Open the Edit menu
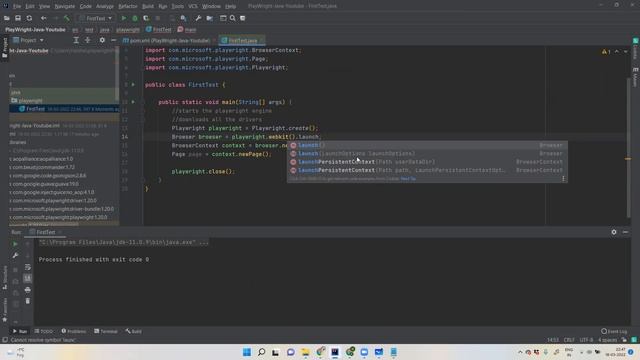 [30, 6]
